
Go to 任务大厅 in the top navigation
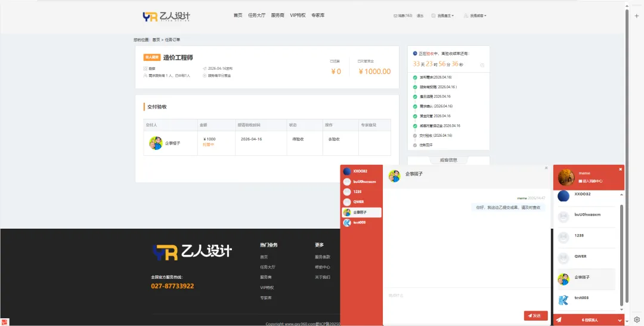(x=256, y=15)
